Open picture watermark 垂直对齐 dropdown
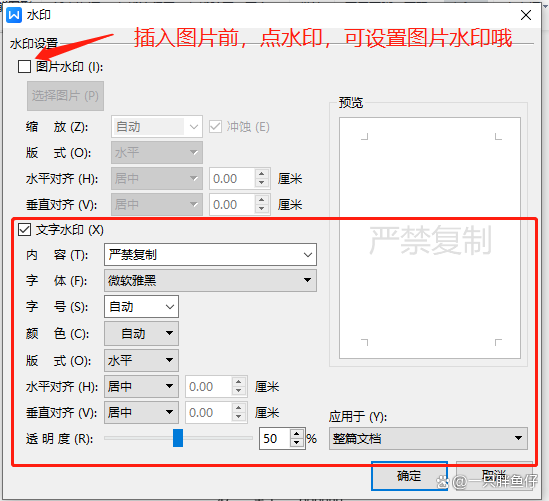Screen dimensions: 549x501 click(157, 204)
